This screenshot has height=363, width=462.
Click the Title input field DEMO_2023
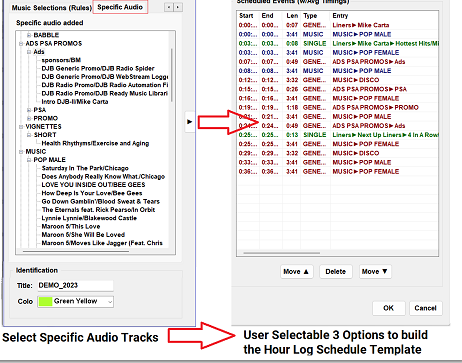click(75, 286)
